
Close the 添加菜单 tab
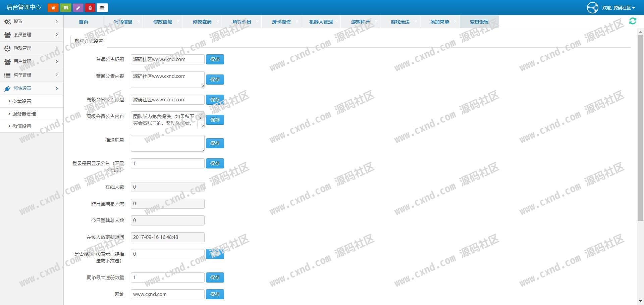coord(455,21)
